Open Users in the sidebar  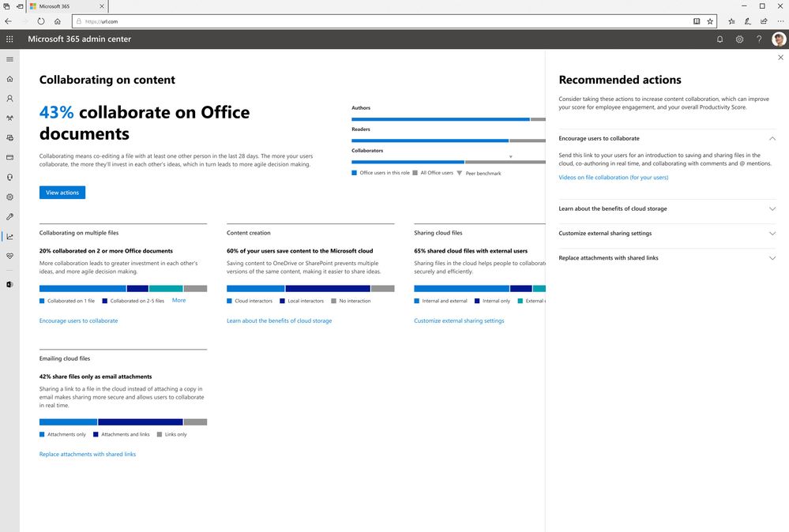pyautogui.click(x=9, y=99)
